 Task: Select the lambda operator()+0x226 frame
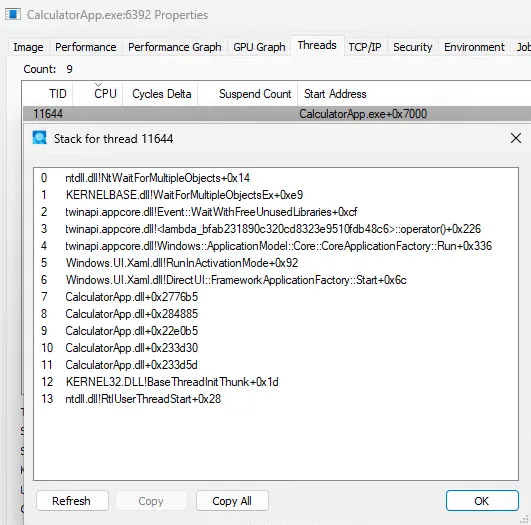pyautogui.click(x=276, y=229)
